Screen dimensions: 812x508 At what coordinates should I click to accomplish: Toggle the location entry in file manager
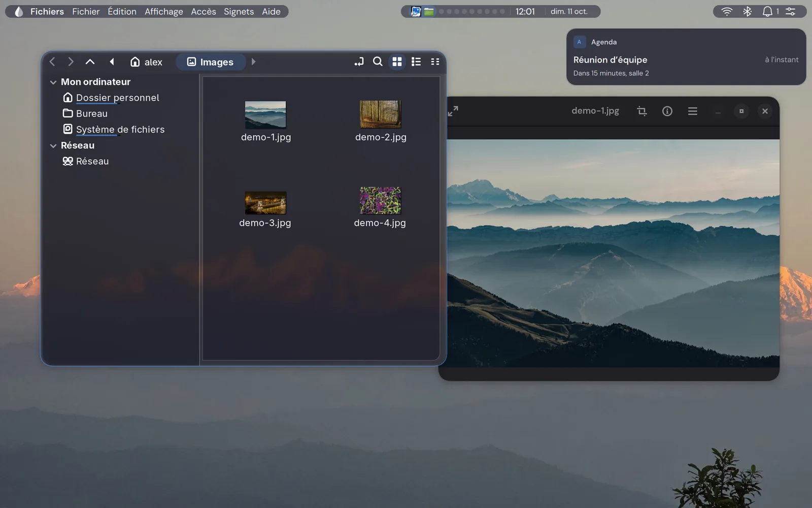(x=359, y=62)
